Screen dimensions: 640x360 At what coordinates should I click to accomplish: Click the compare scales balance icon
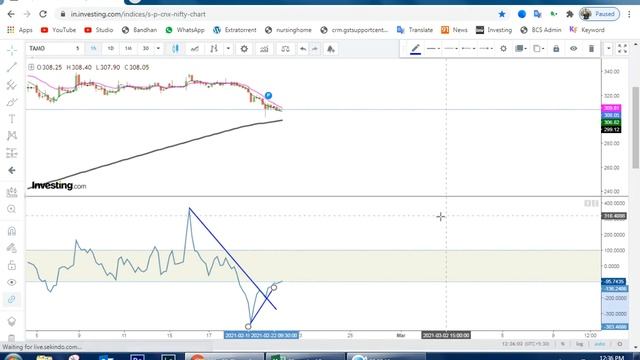(x=285, y=49)
